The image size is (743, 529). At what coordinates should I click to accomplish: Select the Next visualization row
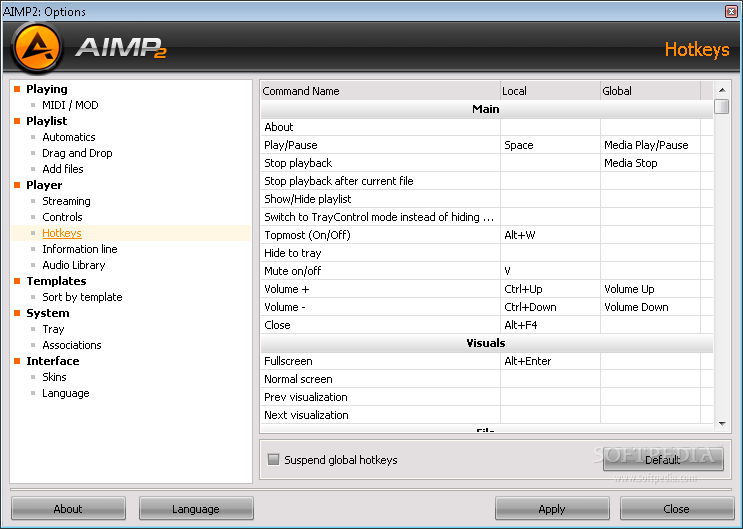tap(487, 415)
